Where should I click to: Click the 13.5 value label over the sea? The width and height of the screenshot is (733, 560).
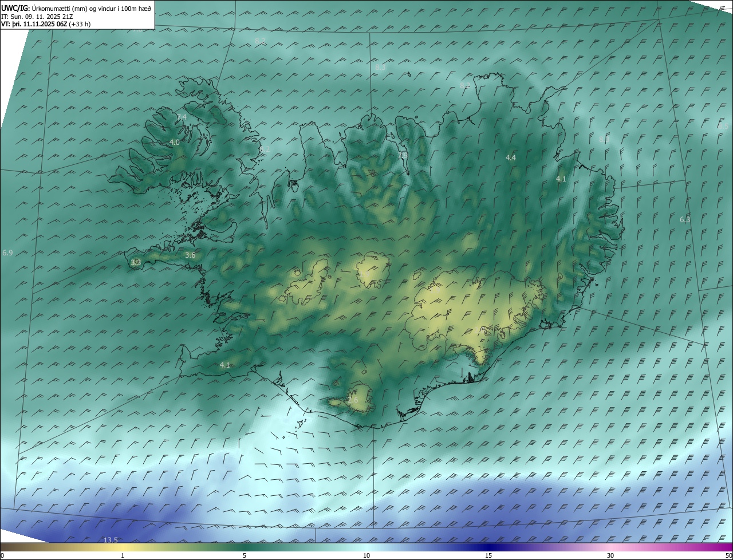tap(111, 540)
